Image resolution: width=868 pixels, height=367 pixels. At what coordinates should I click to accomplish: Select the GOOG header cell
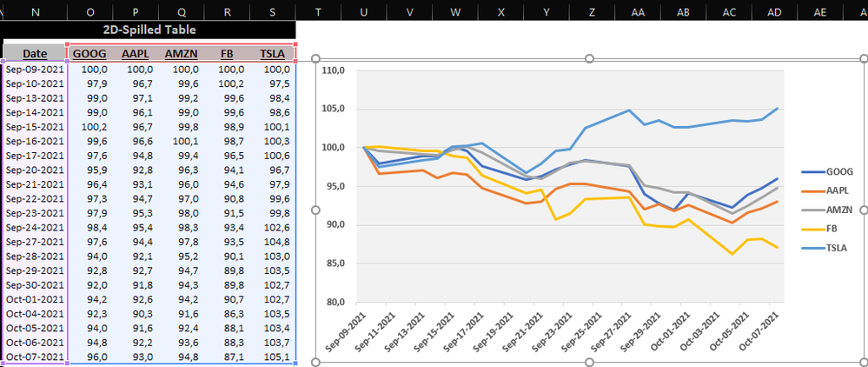[x=89, y=54]
